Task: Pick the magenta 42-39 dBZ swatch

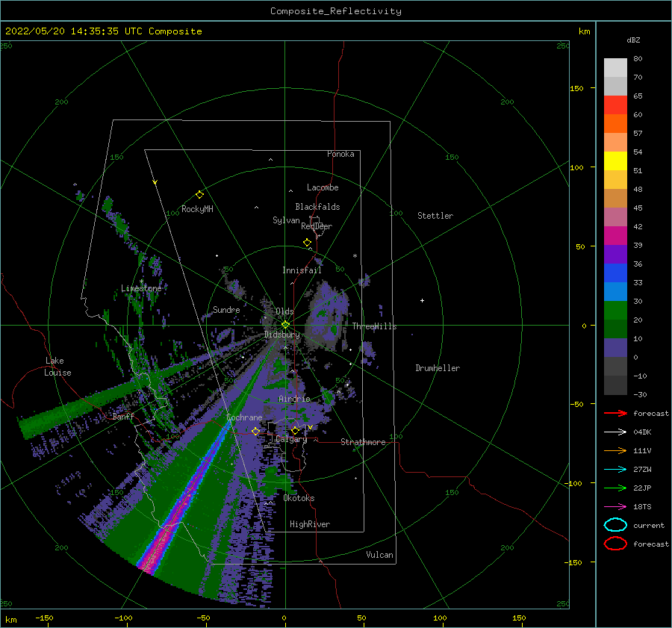Action: tap(615, 236)
